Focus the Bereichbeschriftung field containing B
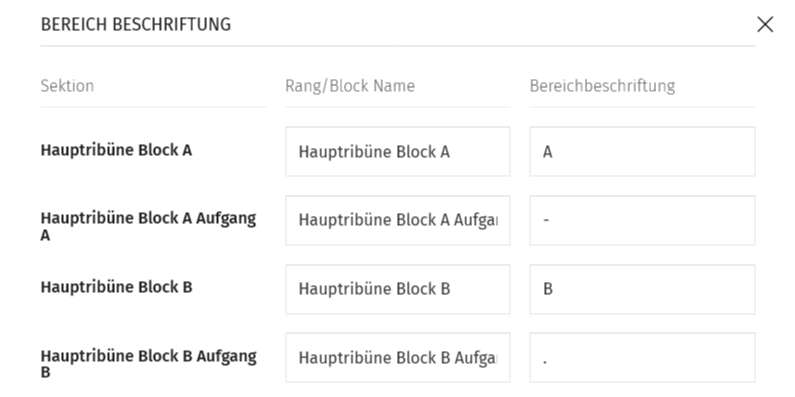This screenshot has width=795, height=397. pyautogui.click(x=642, y=289)
